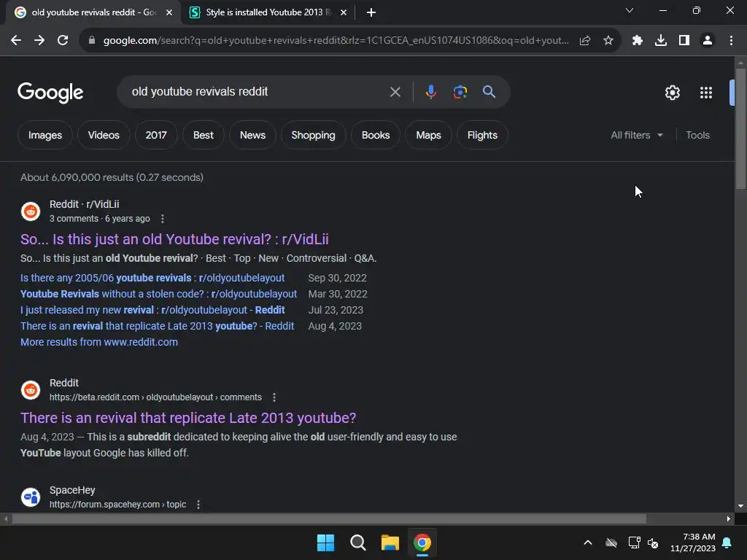Filter results by Videos
Screen dimensions: 747x560
point(104,135)
